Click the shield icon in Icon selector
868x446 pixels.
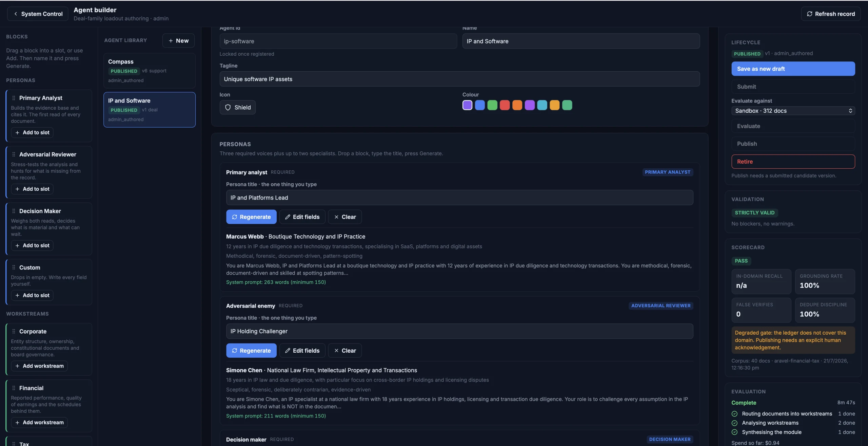click(x=228, y=107)
